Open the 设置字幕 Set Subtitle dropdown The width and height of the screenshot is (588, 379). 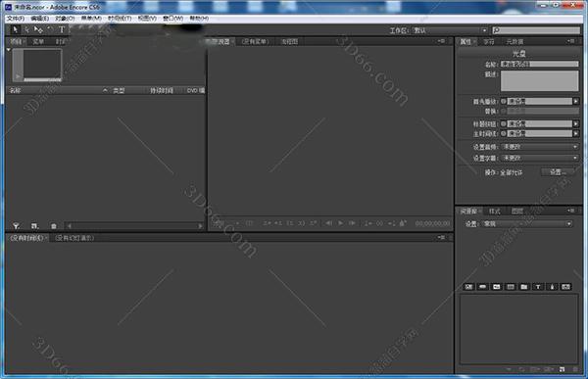540,159
